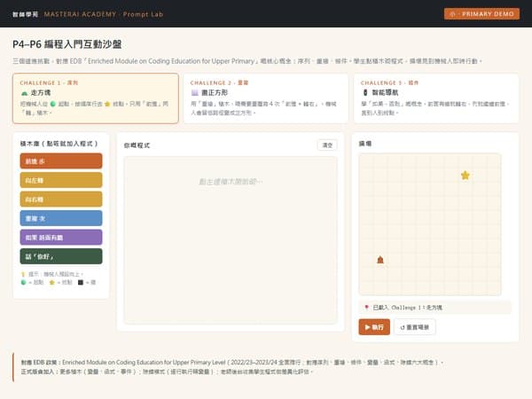This screenshot has width=532, height=399.
Task: Add the blue repeat block
Action: [61, 218]
